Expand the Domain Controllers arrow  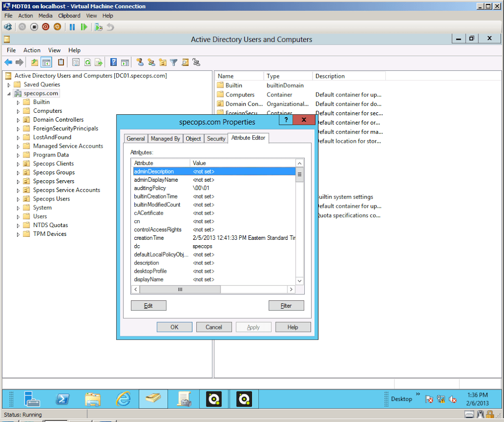18,120
